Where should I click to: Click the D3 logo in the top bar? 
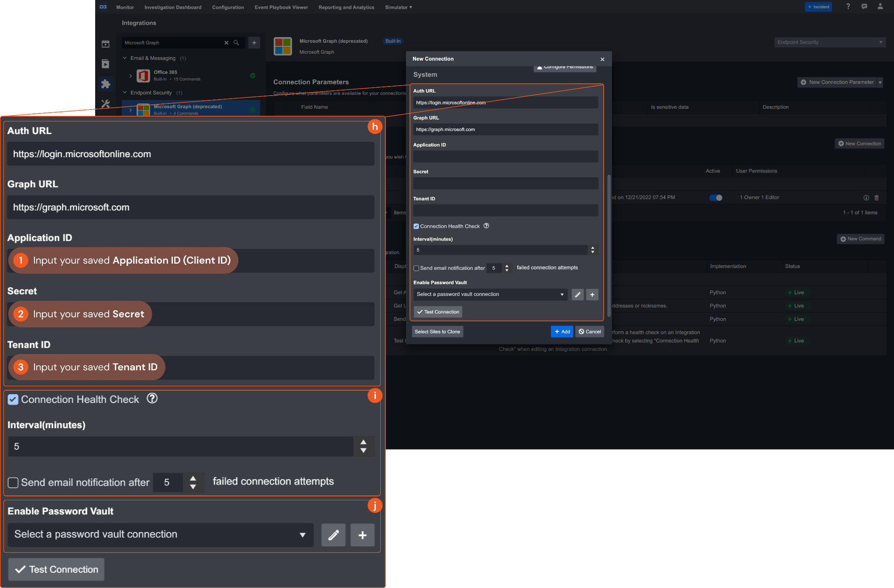103,7
